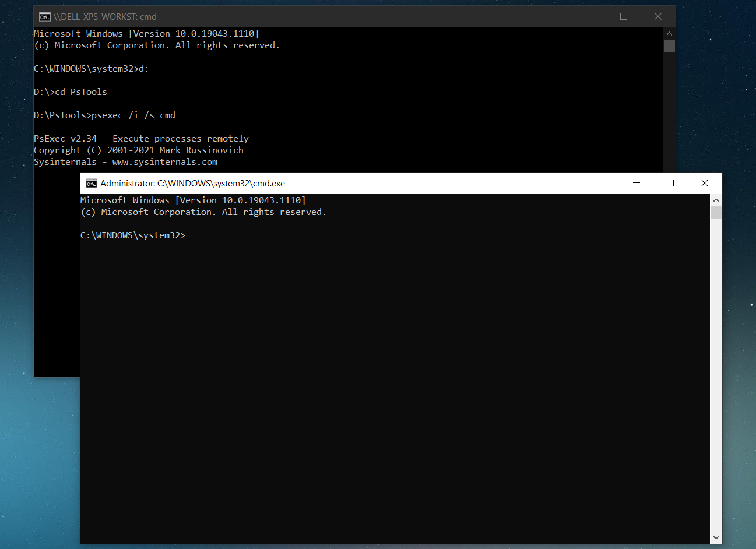Maximize the Administrator cmd.exe window
756x549 pixels.
(x=670, y=183)
